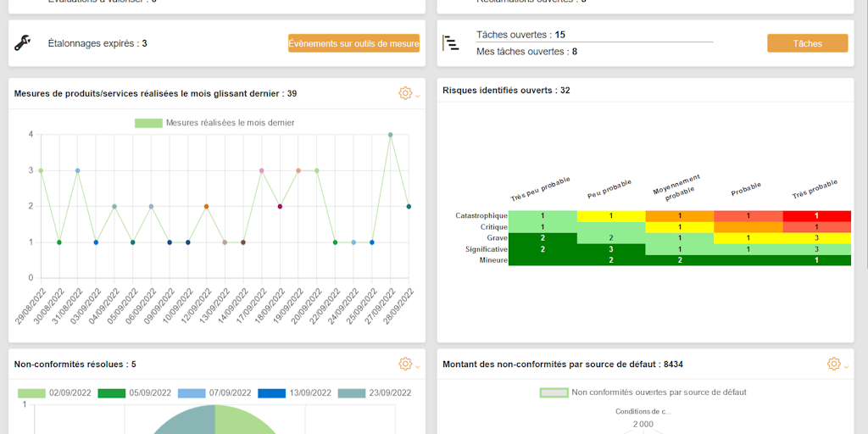The height and width of the screenshot is (434, 868).
Task: Click the Catastrophique / Moyennement probable orange cell
Action: pos(680,216)
